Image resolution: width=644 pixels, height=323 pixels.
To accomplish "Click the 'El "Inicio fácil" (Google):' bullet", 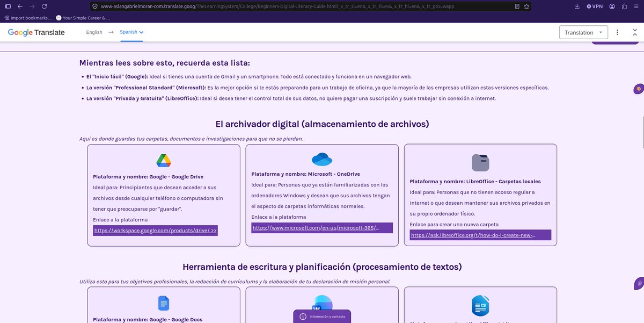I will coord(117,77).
